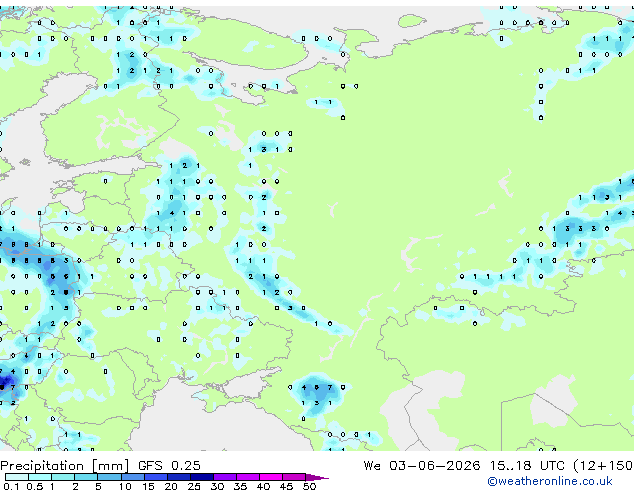
Task: Click the legend value "50"
Action: pyautogui.click(x=309, y=486)
